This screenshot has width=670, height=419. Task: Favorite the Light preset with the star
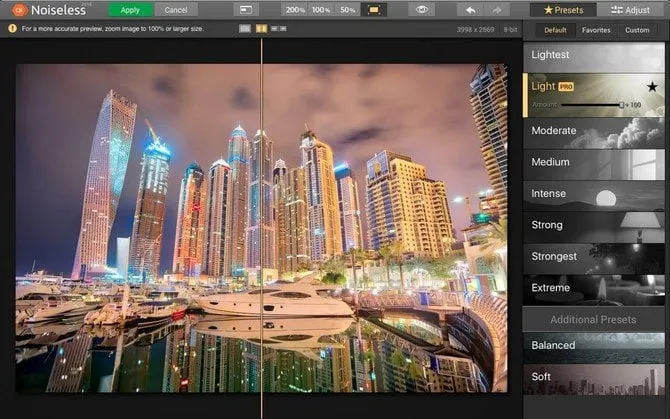(x=652, y=87)
